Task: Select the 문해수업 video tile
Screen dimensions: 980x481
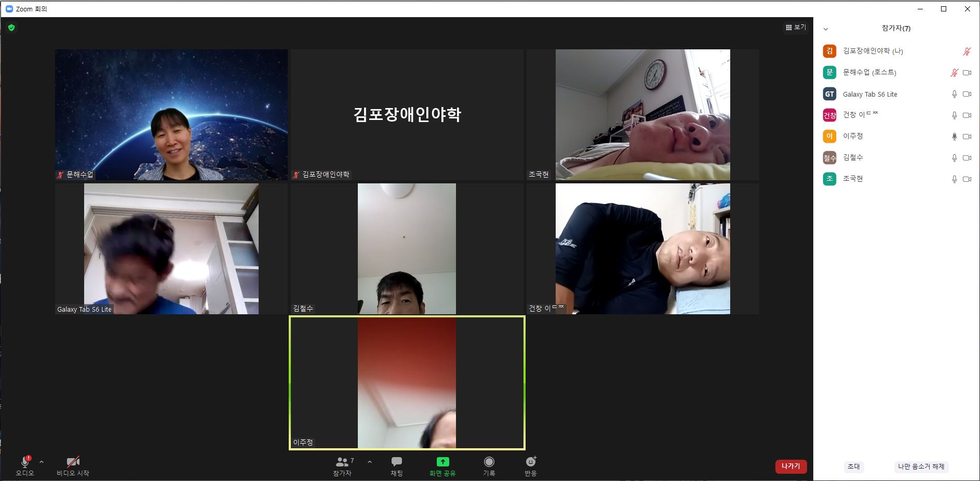Action: click(171, 115)
